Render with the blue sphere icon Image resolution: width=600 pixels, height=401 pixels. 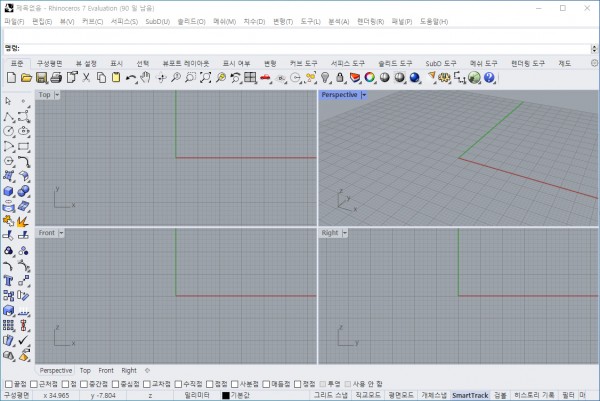(x=414, y=78)
